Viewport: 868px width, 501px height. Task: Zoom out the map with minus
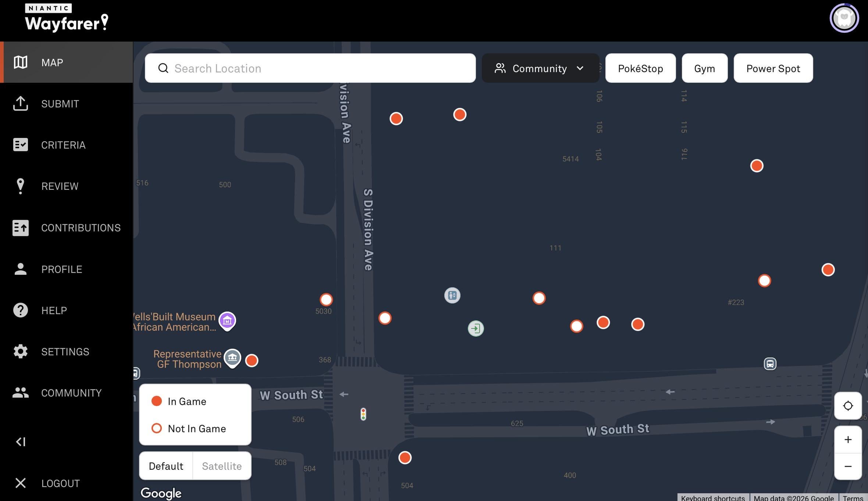coord(848,466)
